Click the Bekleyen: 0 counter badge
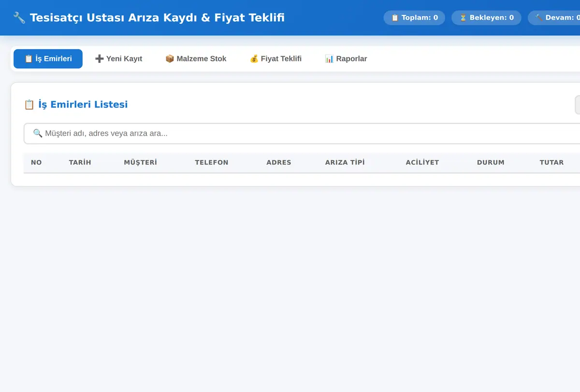Viewport: 580px width, 392px height. coord(486,18)
